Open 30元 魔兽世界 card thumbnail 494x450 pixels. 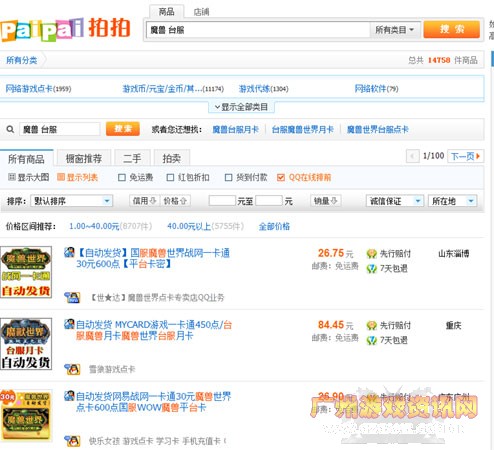(x=26, y=416)
